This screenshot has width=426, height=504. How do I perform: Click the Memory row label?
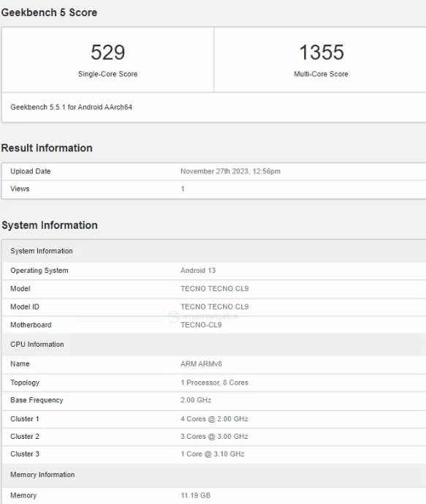[23, 495]
